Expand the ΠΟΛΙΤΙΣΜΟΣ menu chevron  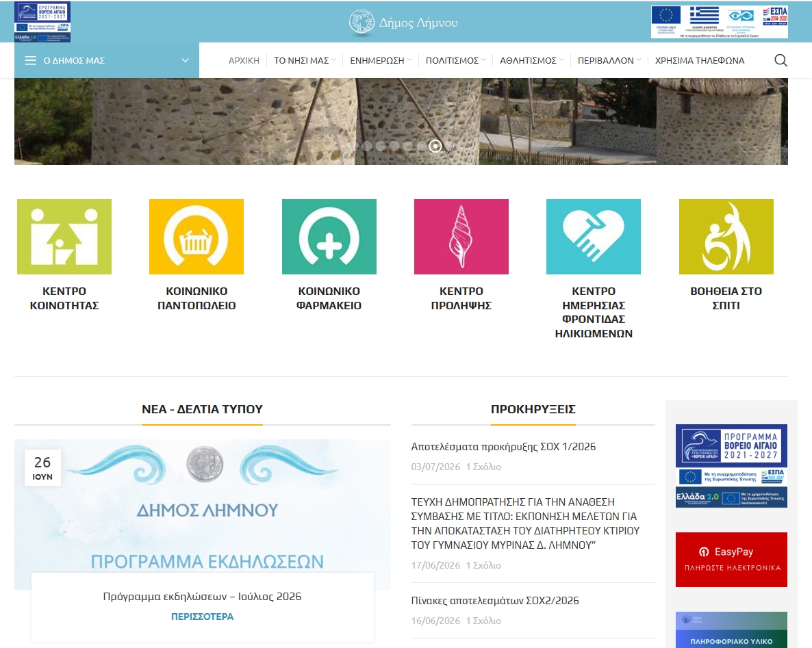[x=483, y=60]
